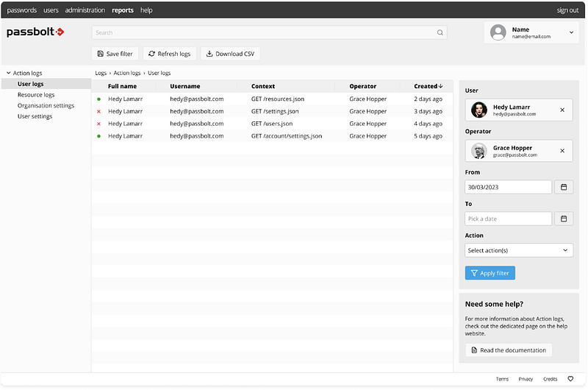
Task: Click the sign out link
Action: click(567, 10)
